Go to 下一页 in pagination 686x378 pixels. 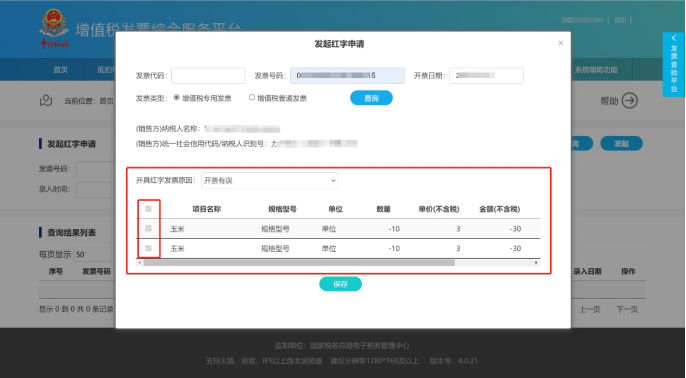tap(627, 309)
